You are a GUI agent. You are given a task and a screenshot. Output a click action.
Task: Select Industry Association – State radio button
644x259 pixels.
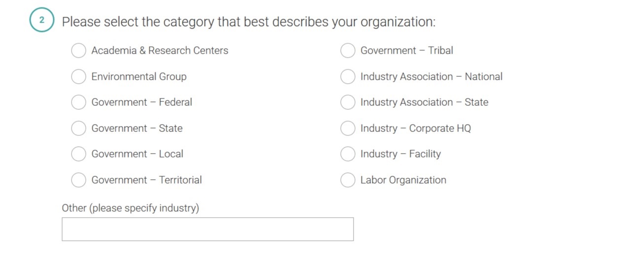[x=348, y=102]
